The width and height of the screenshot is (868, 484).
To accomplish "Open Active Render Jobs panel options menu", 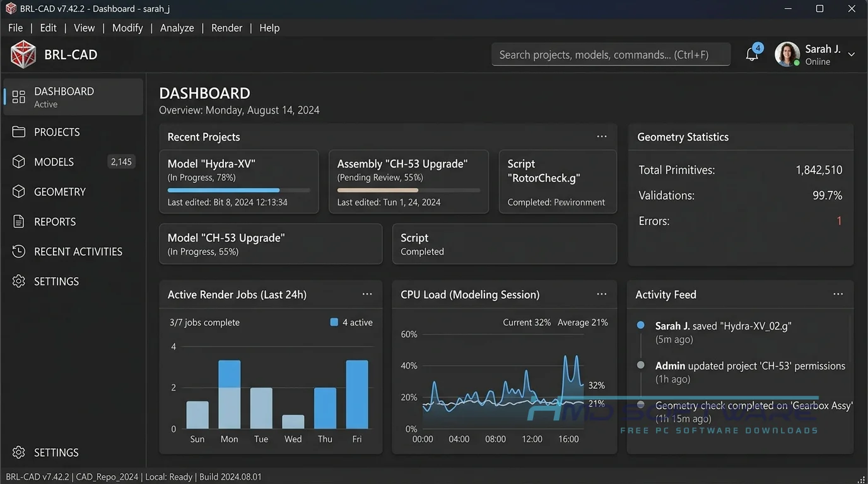I will click(x=367, y=294).
